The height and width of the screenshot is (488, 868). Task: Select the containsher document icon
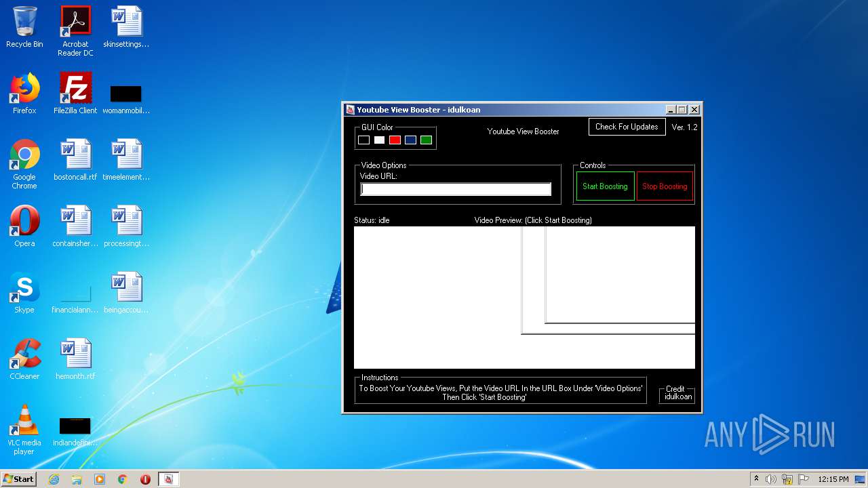[75, 226]
